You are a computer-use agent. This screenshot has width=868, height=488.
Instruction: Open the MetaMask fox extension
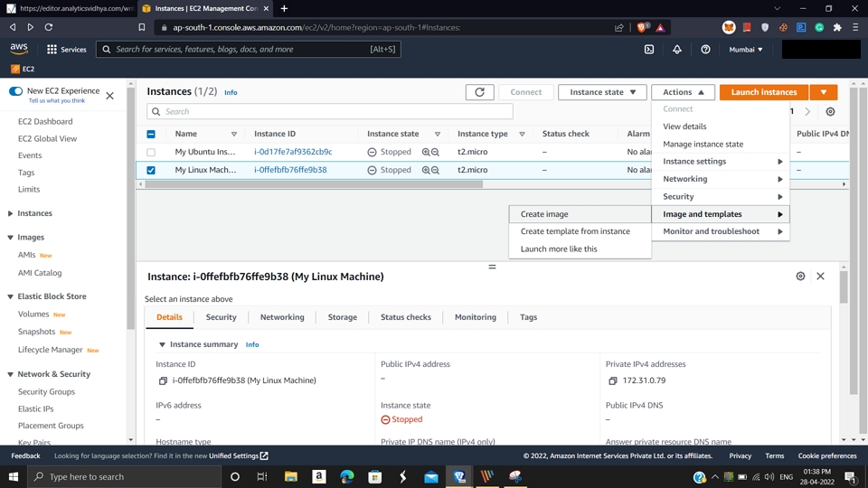click(x=729, y=27)
